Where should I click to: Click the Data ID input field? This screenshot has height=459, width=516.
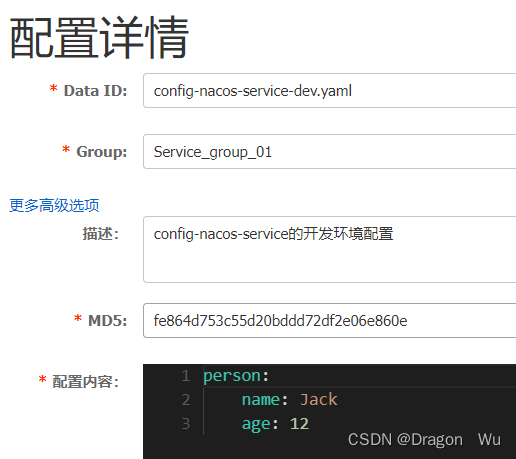point(330,91)
